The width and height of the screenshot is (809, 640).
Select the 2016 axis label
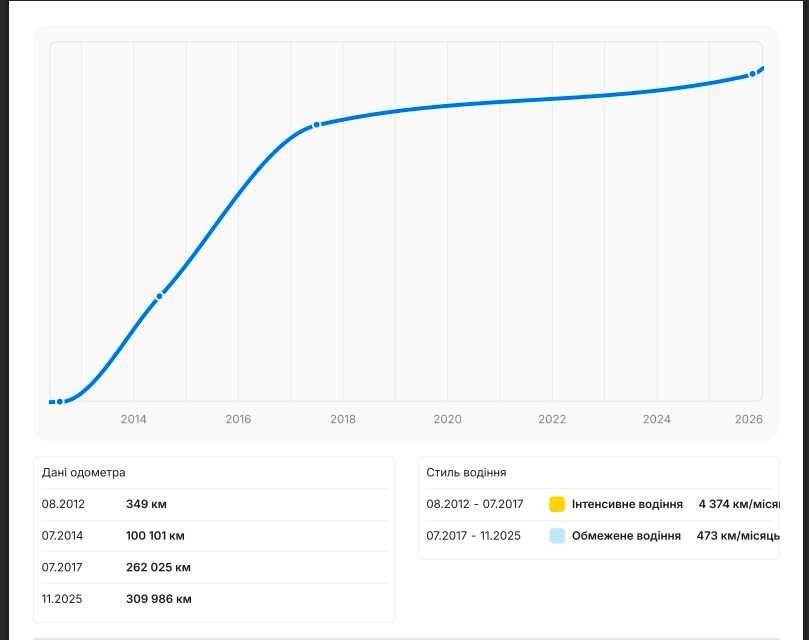238,419
